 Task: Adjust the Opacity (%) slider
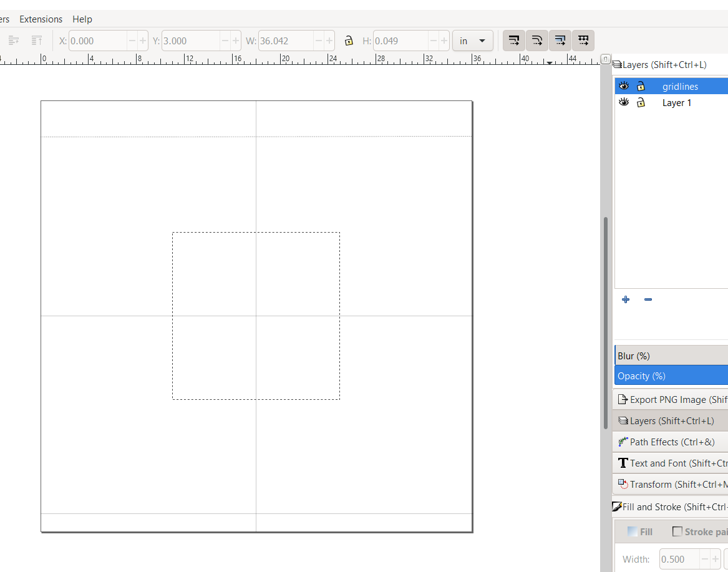pos(671,376)
